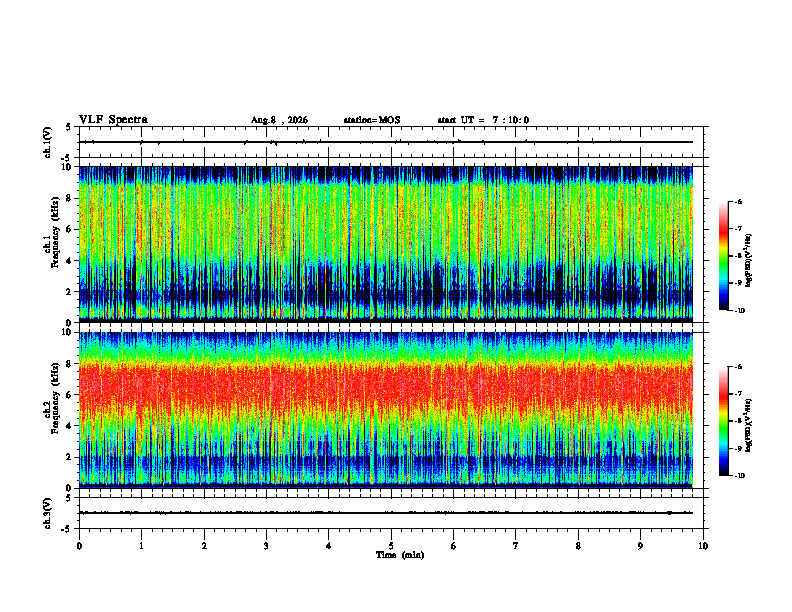Click the "-6" value on ch.2 colorbar

click(738, 367)
